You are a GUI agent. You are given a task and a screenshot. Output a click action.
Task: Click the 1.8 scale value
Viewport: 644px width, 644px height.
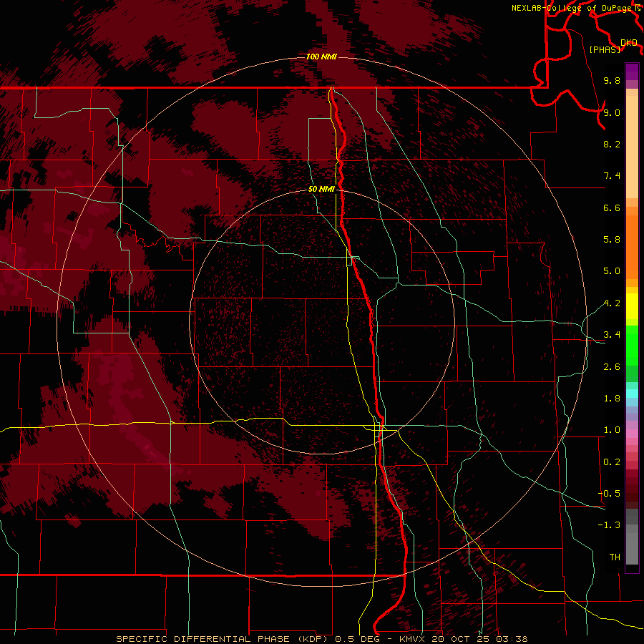coord(612,399)
